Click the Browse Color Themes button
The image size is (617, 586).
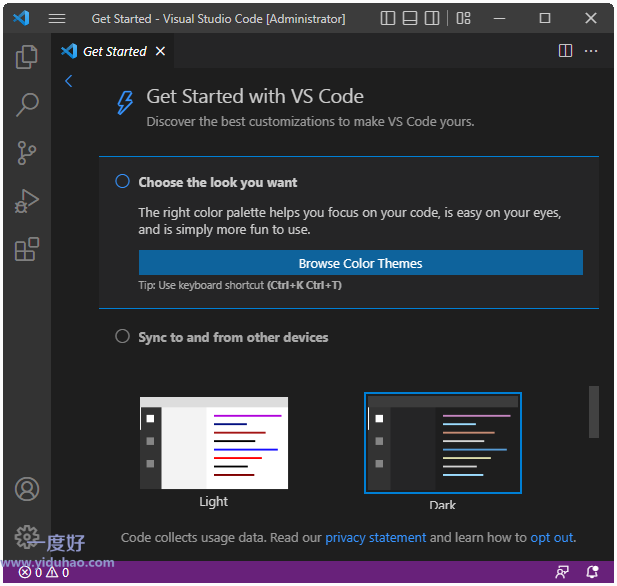pos(360,263)
